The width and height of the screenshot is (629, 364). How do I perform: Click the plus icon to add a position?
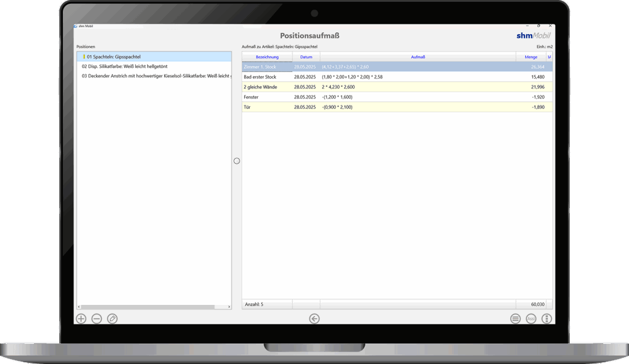pyautogui.click(x=81, y=319)
